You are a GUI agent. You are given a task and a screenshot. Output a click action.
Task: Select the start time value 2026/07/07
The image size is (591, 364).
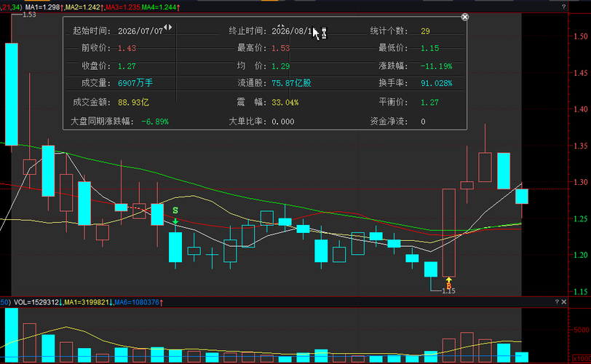point(140,31)
